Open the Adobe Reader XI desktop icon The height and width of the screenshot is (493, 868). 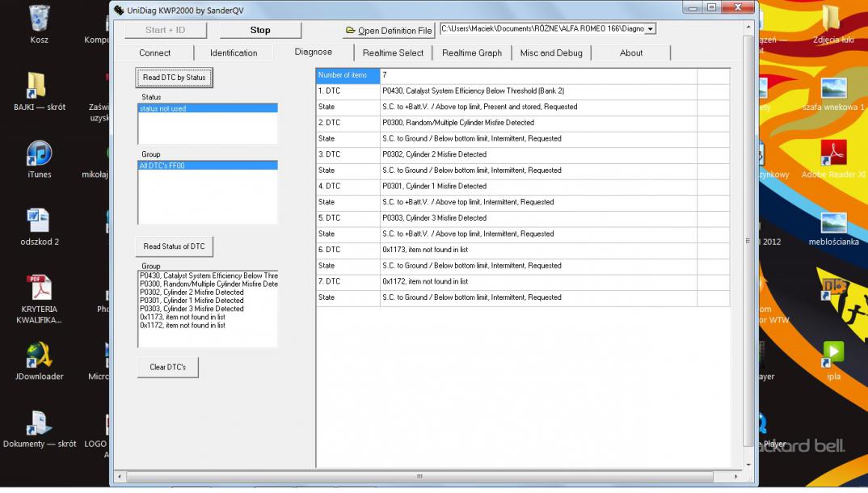[x=833, y=154]
